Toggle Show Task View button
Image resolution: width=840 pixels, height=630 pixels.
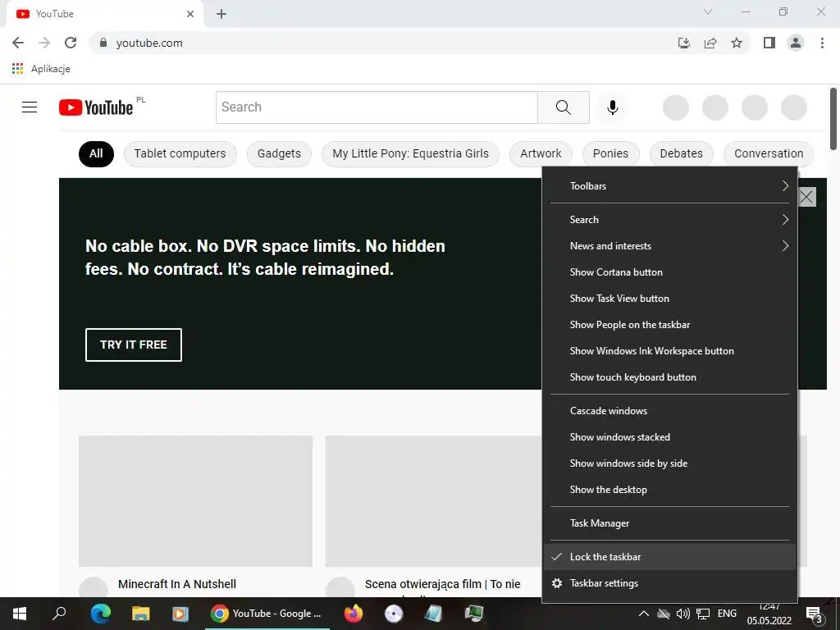click(669, 299)
